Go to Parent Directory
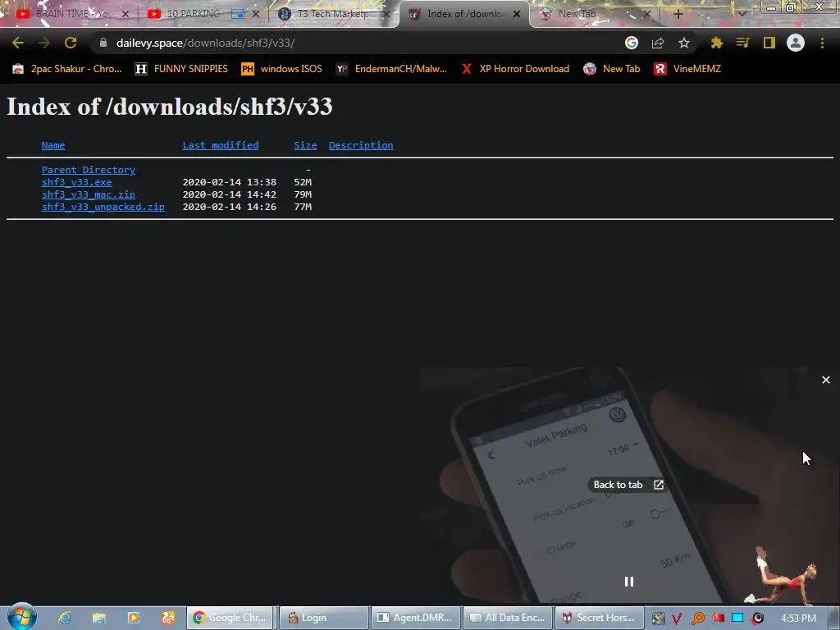Image resolution: width=840 pixels, height=630 pixels. pyautogui.click(x=89, y=170)
